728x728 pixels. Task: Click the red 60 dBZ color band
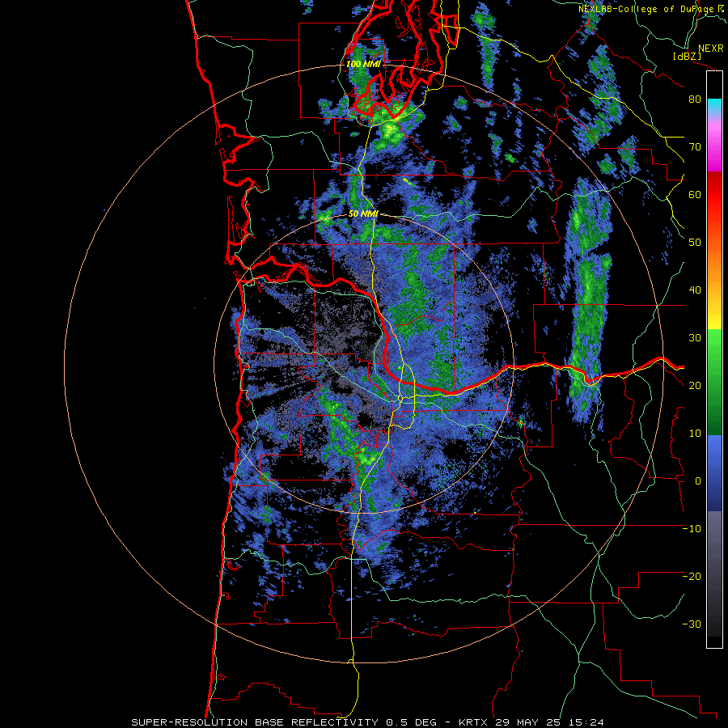tap(714, 195)
